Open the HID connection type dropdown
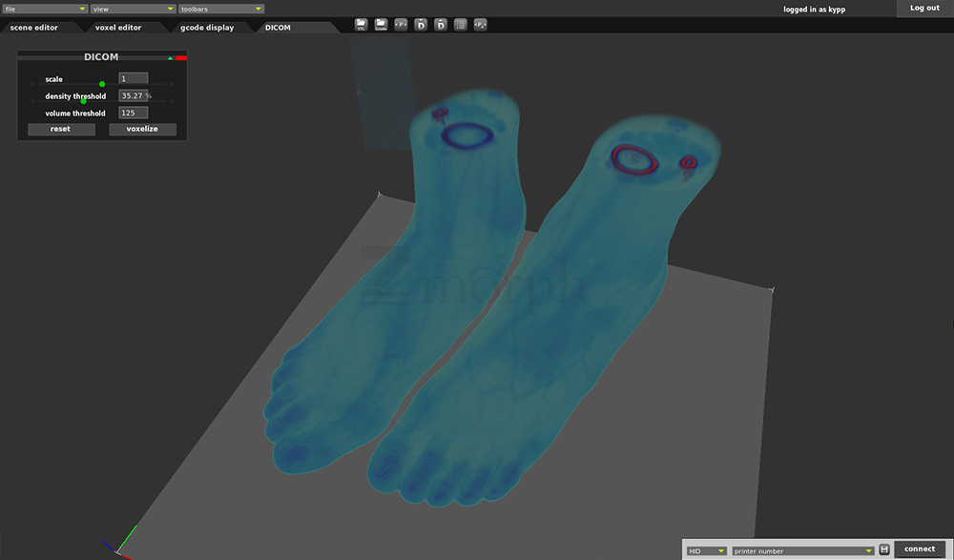The height and width of the screenshot is (560, 954). (x=707, y=550)
